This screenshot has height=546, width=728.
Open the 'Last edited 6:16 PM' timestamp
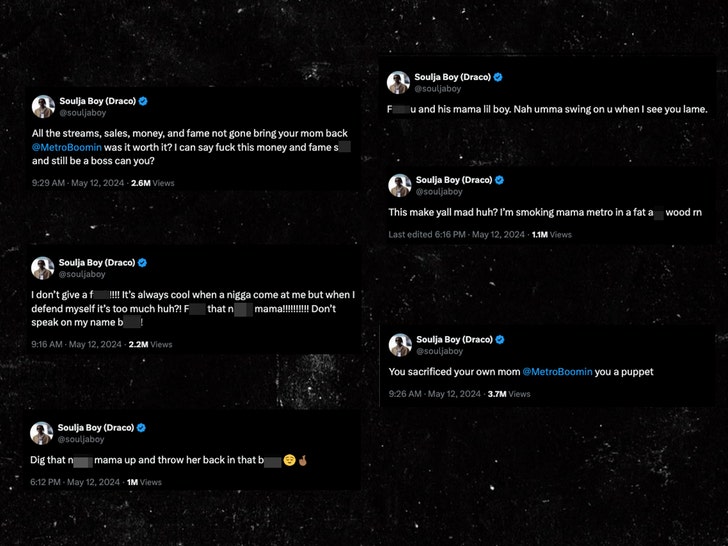[455, 234]
